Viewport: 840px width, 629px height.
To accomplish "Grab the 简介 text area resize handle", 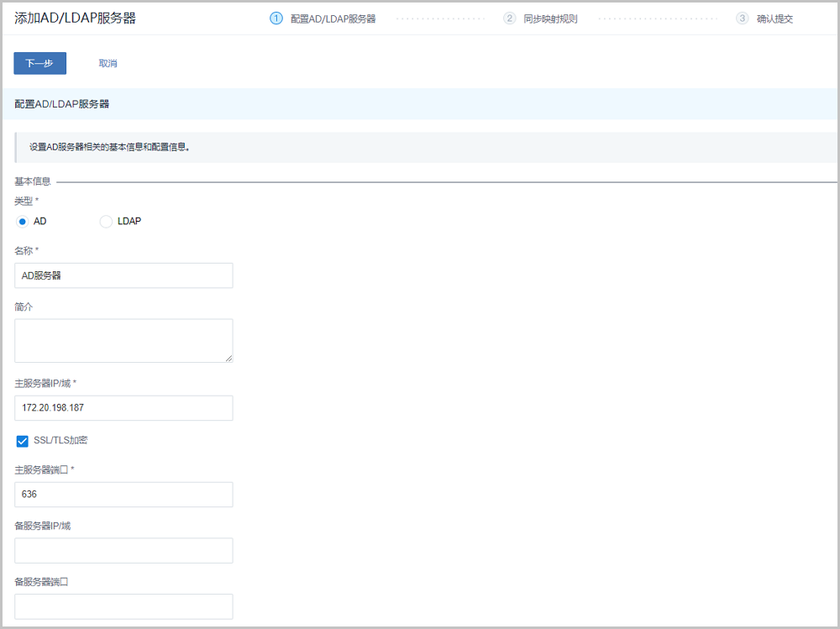I will pos(228,359).
